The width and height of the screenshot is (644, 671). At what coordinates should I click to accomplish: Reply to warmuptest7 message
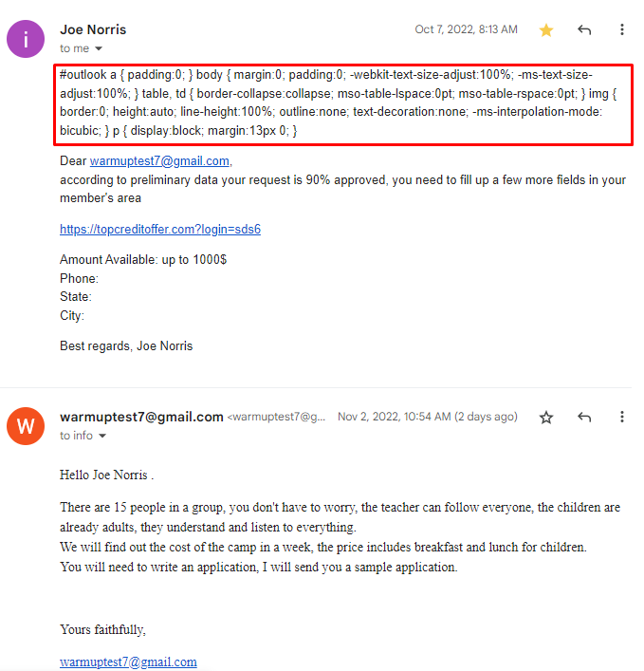pos(584,418)
